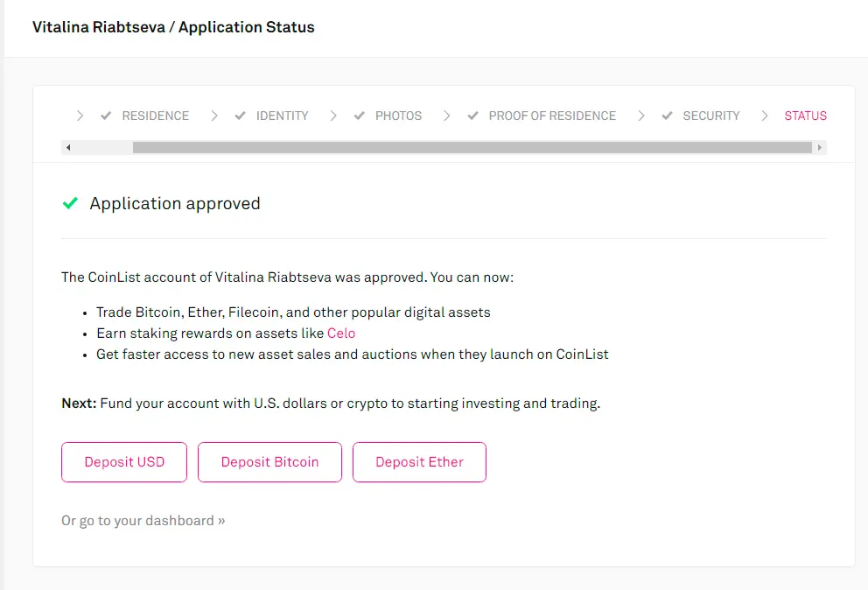Follow the Celo staking link
The image size is (868, 590).
click(341, 333)
